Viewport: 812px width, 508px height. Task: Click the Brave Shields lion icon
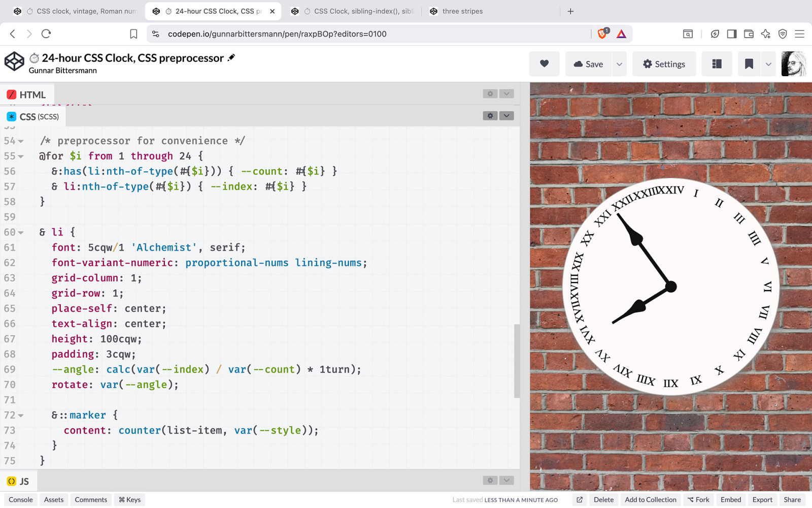point(602,34)
